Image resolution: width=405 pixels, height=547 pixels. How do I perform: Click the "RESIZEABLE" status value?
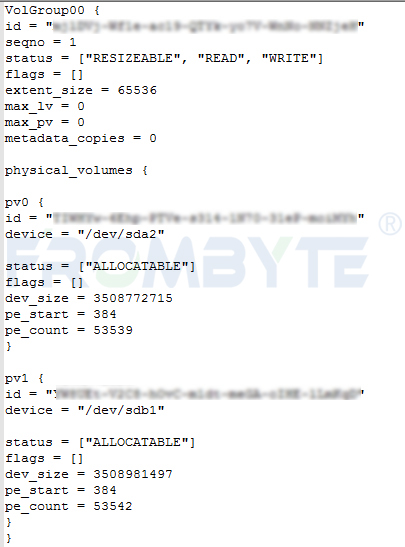click(x=133, y=58)
